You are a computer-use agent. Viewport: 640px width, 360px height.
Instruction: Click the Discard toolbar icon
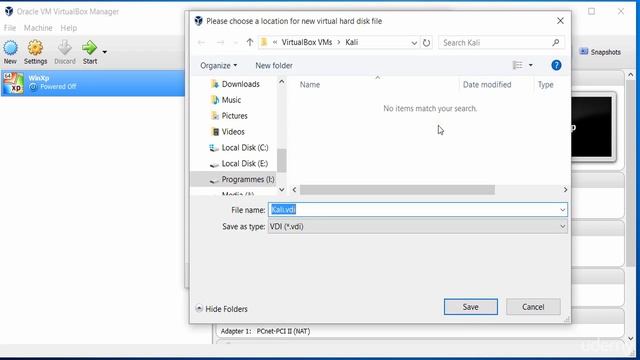click(x=65, y=52)
